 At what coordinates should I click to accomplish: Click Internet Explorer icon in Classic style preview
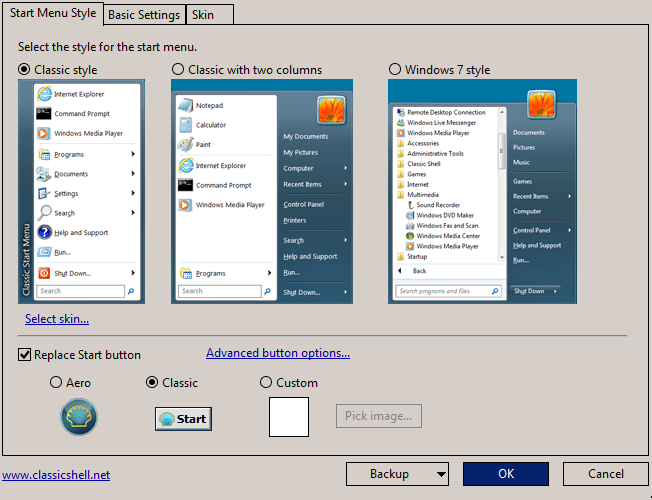(x=44, y=94)
